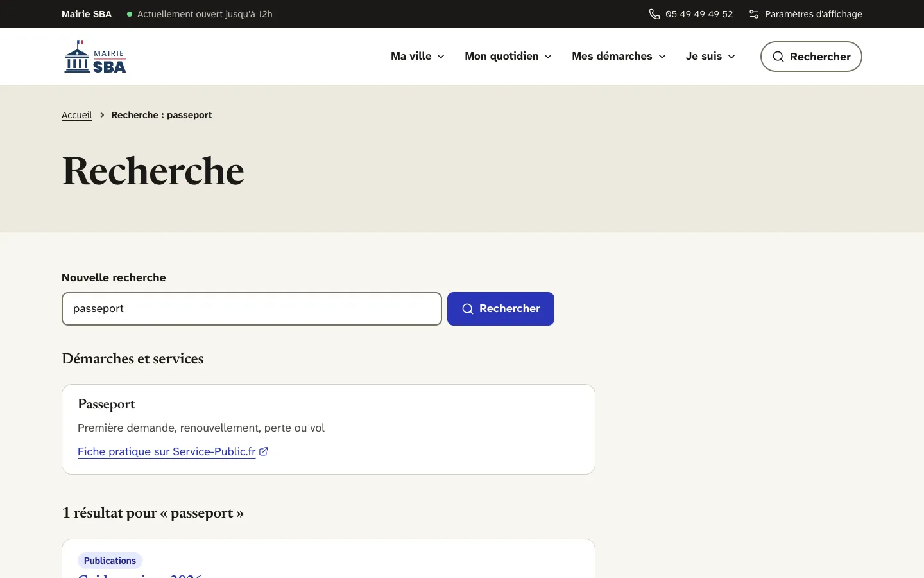
Task: Expand the Mon quotidien menu chevron
Action: pyautogui.click(x=548, y=57)
